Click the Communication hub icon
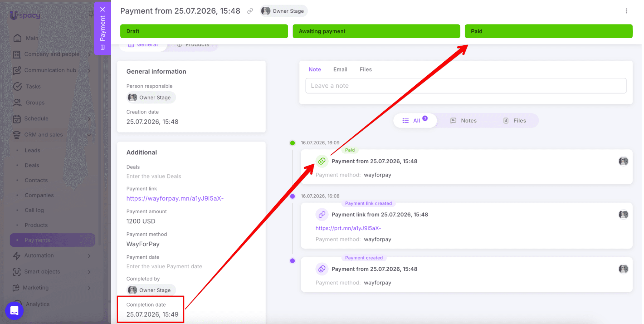Screen dimensions: 644x324 17,70
